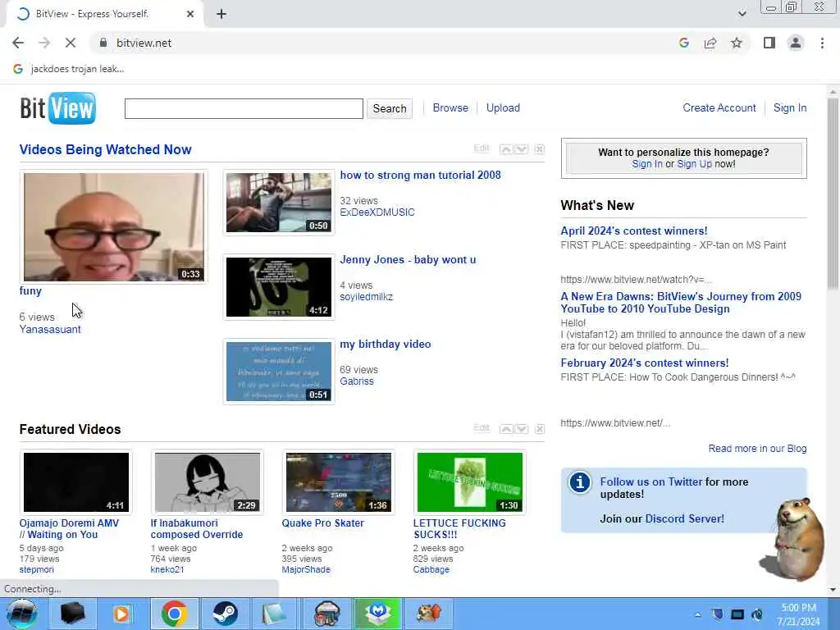Open February 2024's contest winners post
The height and width of the screenshot is (630, 840).
[645, 363]
